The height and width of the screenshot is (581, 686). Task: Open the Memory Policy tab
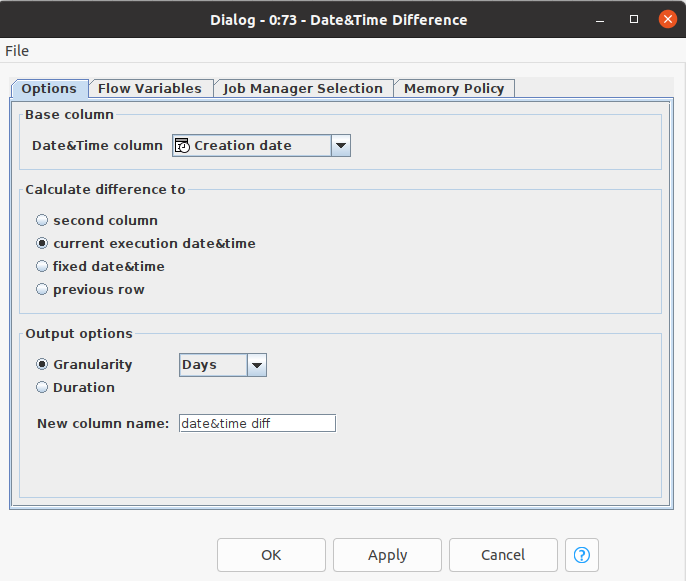tap(454, 89)
